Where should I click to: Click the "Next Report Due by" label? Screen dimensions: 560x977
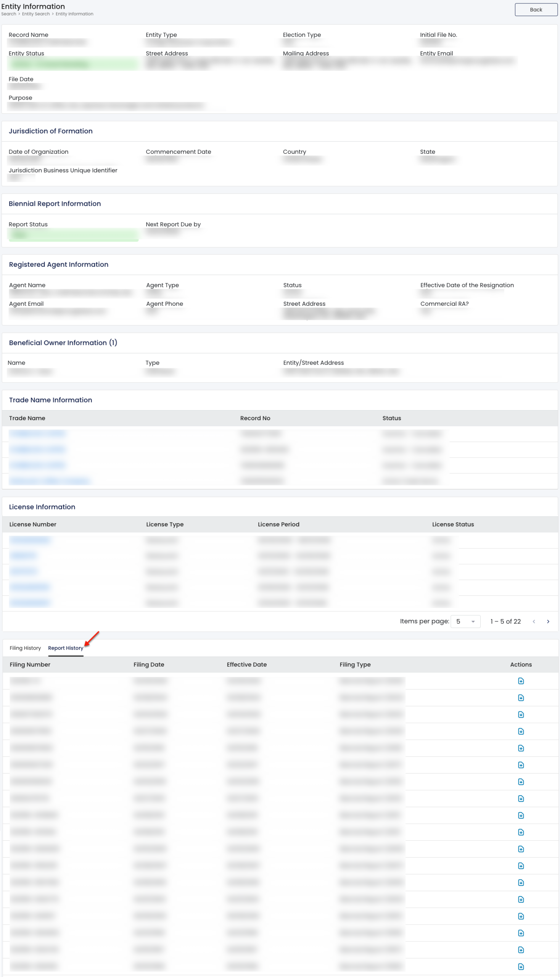tap(173, 224)
